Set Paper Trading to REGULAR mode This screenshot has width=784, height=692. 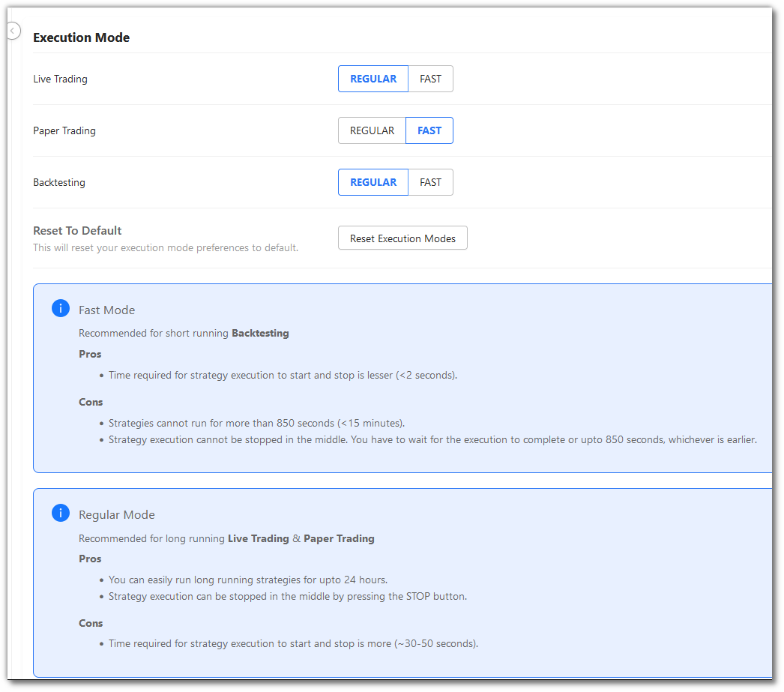372,130
